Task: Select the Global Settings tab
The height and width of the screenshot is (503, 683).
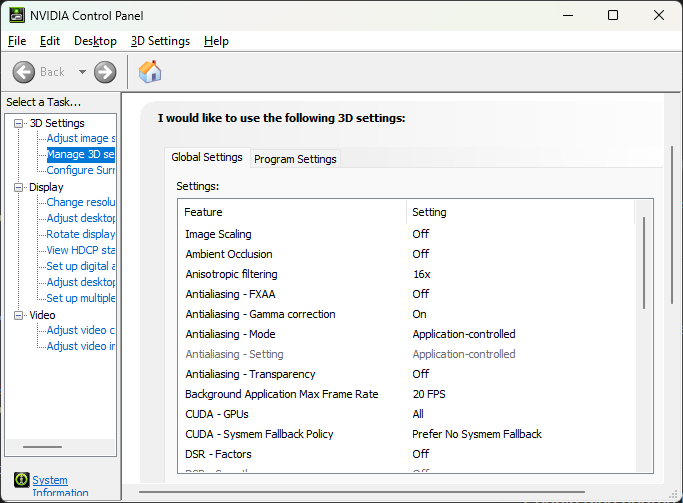Action: tap(207, 157)
